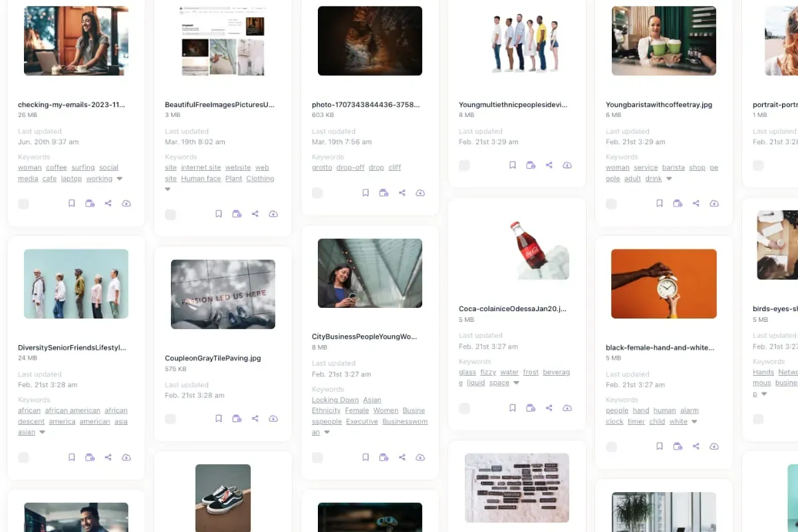Expand keywords on checking-my-emails card
Image resolution: width=798 pixels, height=532 pixels.
[x=120, y=179]
